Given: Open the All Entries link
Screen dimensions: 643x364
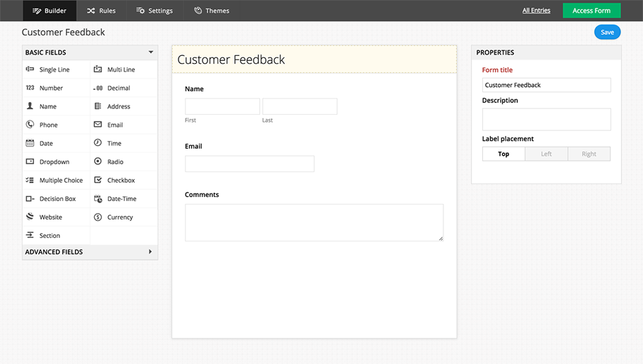Looking at the screenshot, I should coord(536,11).
